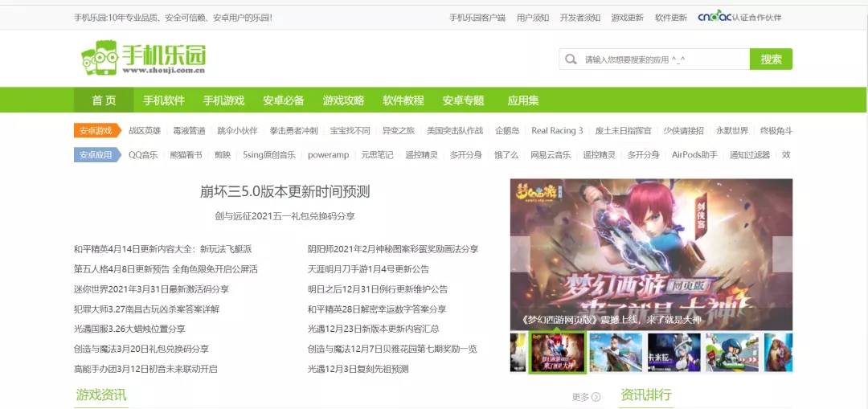Screen dimensions: 868x409
Task: Open headline 崩坏三5.0版本更新时间预测
Action: tap(285, 192)
